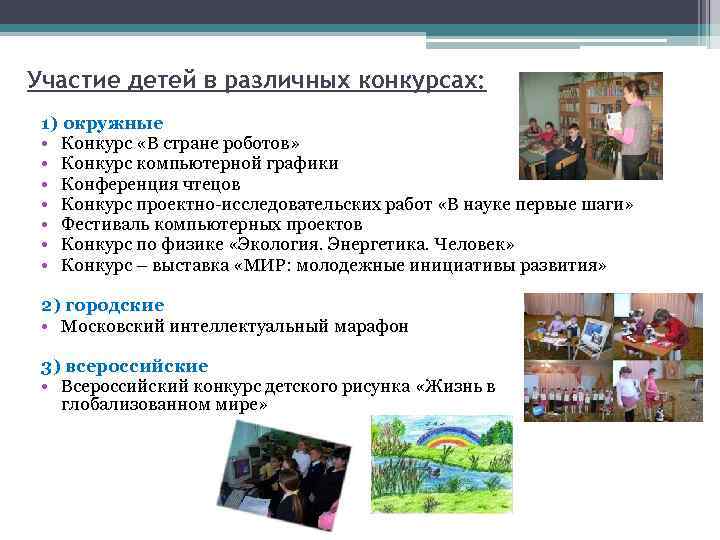The width and height of the screenshot is (720, 540).
Task: Click the tilted photo of children at computers
Action: 284,475
